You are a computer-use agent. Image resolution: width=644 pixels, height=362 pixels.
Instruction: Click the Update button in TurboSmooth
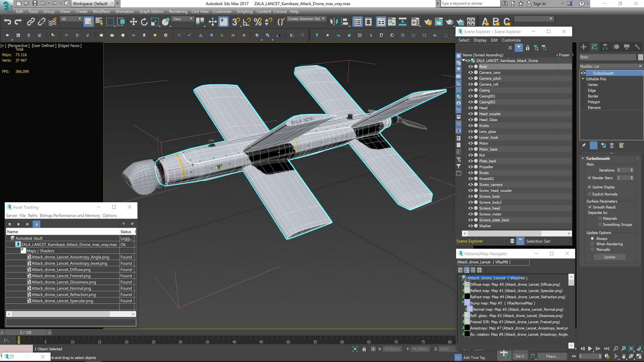pos(609,257)
